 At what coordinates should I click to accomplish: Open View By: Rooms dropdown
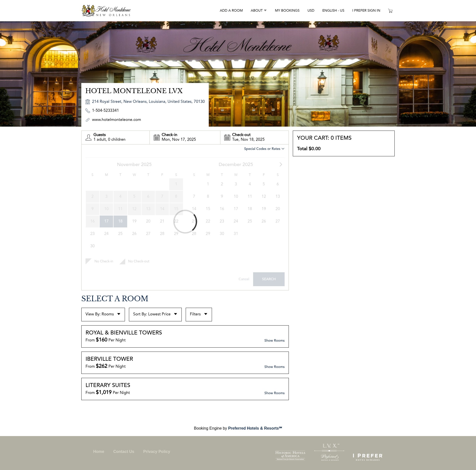[x=103, y=314]
